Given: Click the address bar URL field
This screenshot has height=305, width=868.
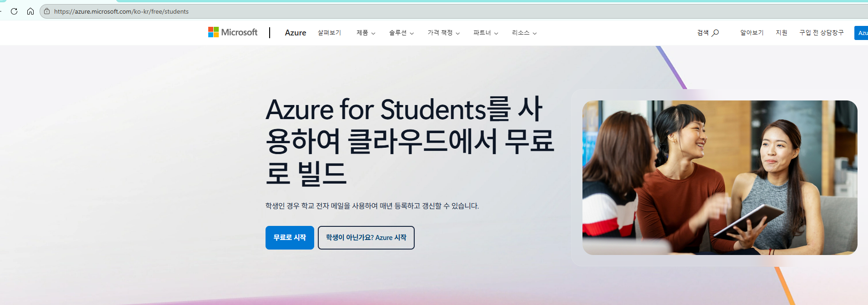Looking at the screenshot, I should click(x=455, y=11).
